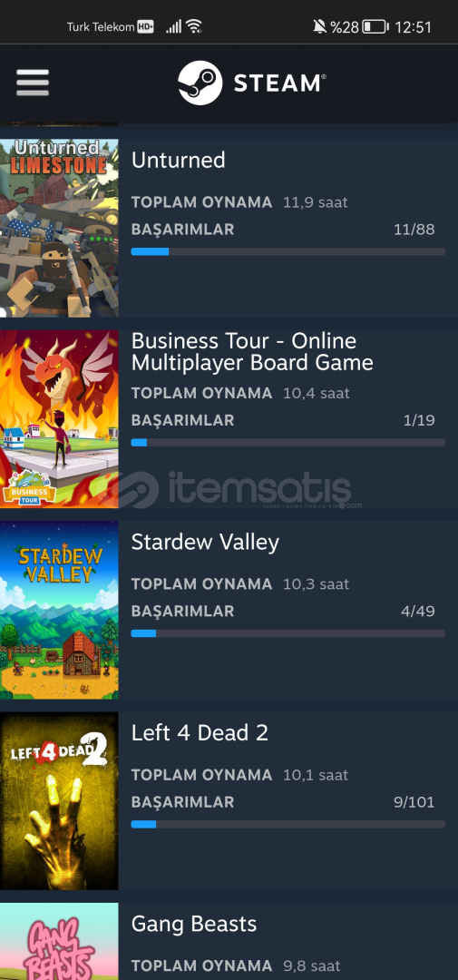
Task: Tap Unturned achievements progress bar
Action: [x=288, y=251]
